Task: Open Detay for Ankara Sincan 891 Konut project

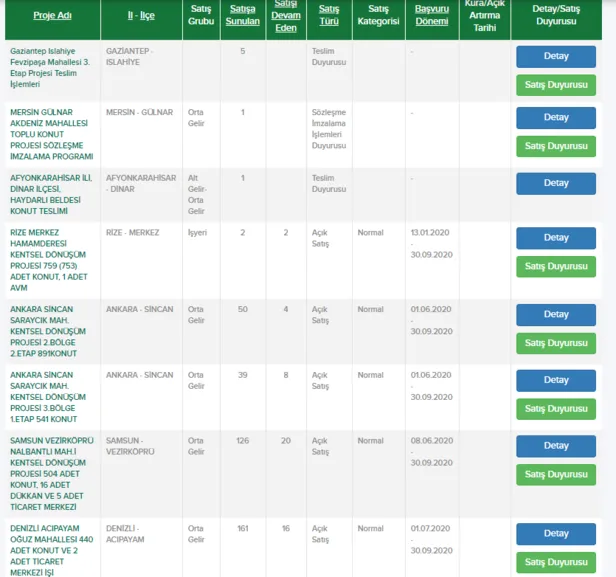Action: 556,314
